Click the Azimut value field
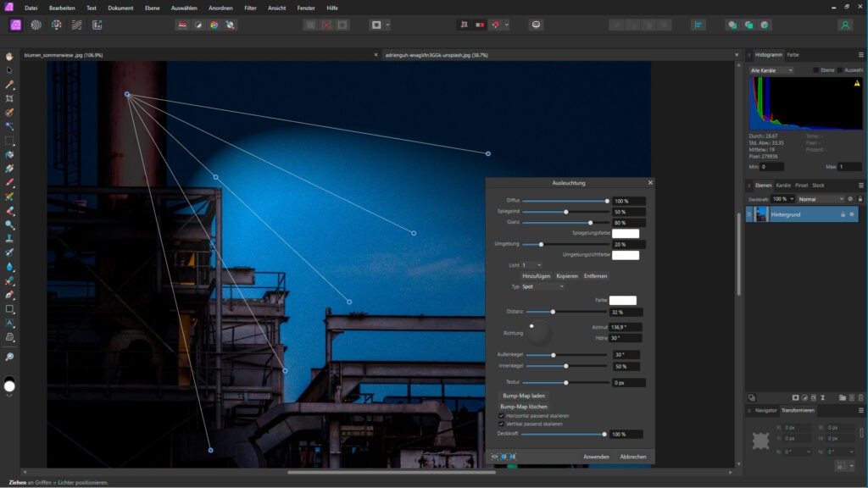868x488 pixels. 626,327
